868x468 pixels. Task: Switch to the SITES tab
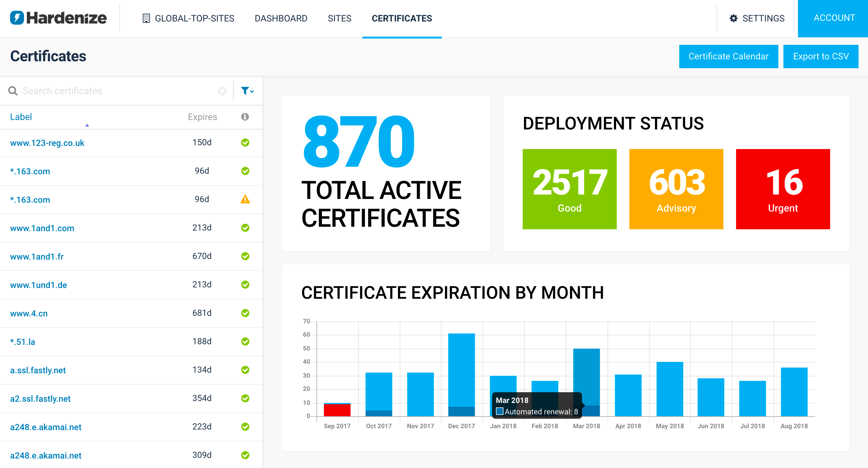click(339, 18)
